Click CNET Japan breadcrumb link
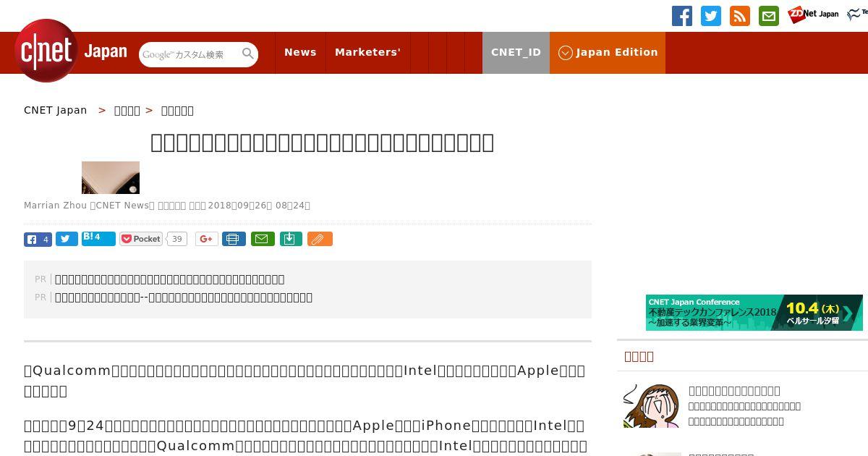The width and height of the screenshot is (868, 456). point(56,110)
